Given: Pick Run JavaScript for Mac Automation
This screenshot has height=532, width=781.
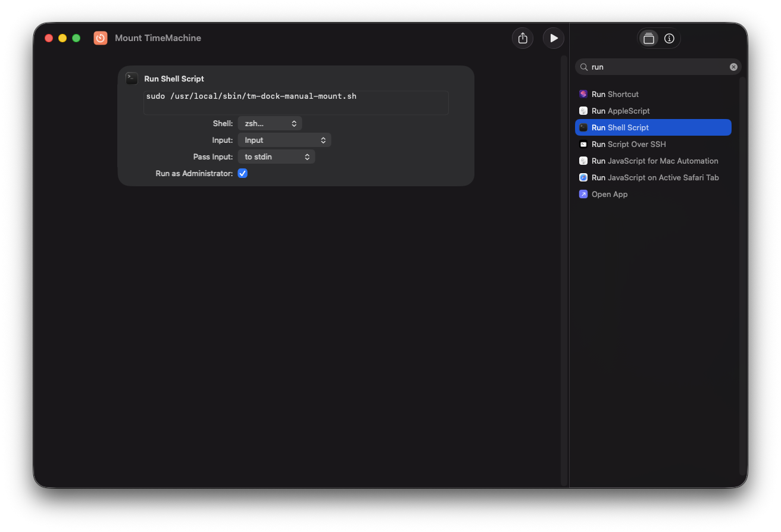Looking at the screenshot, I should click(654, 161).
